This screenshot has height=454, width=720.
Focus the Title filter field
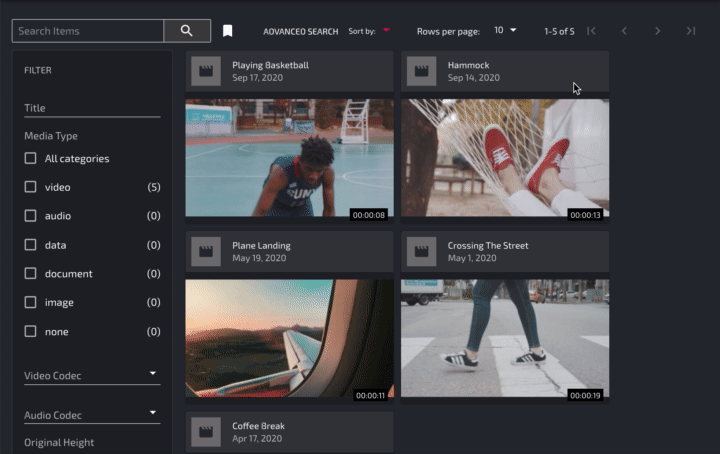click(92, 108)
